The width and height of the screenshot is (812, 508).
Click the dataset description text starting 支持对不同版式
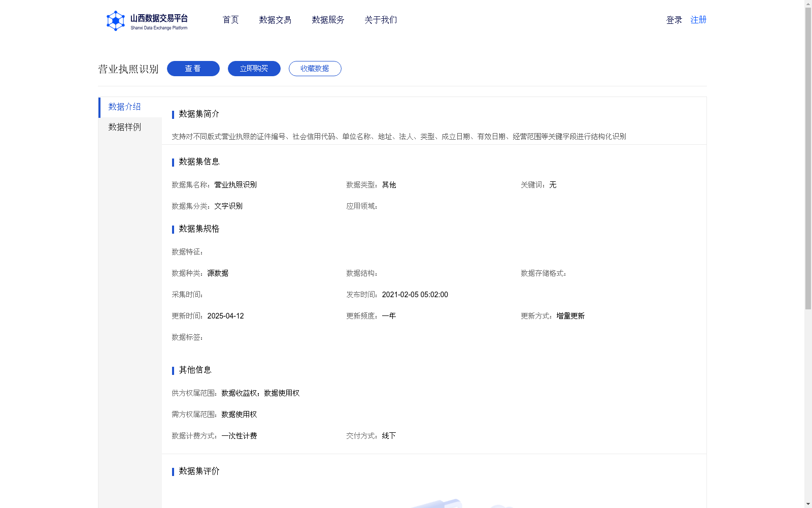(399, 137)
